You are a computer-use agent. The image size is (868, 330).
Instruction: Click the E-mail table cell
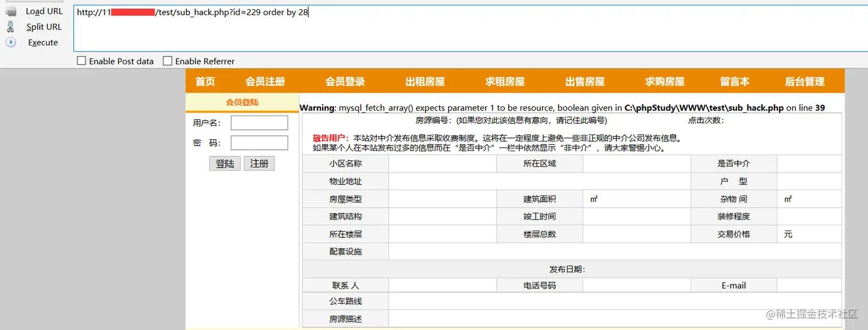734,285
